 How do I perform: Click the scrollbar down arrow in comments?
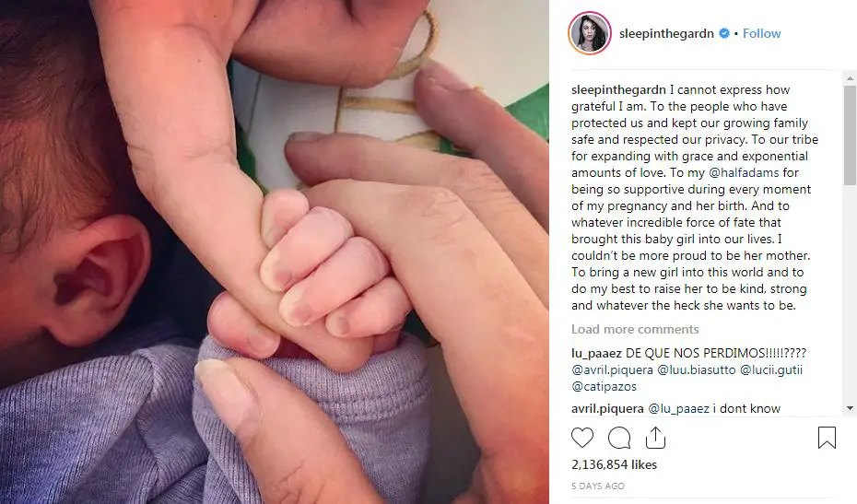850,408
